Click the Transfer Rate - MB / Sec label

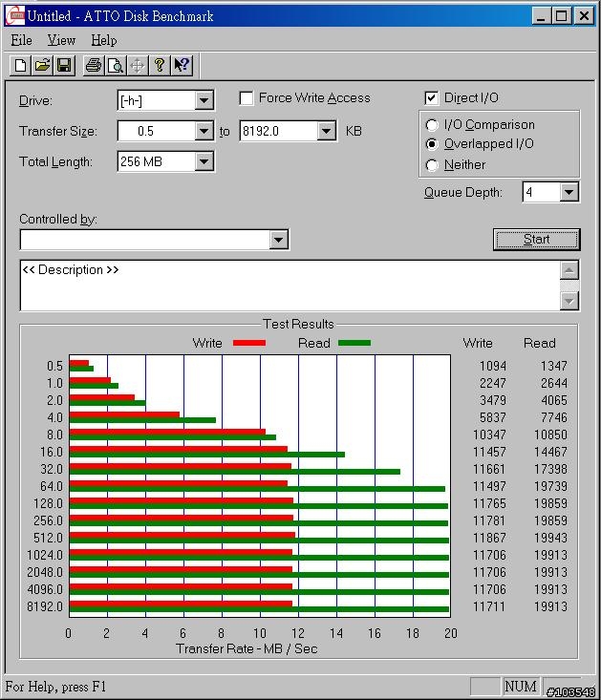(247, 648)
